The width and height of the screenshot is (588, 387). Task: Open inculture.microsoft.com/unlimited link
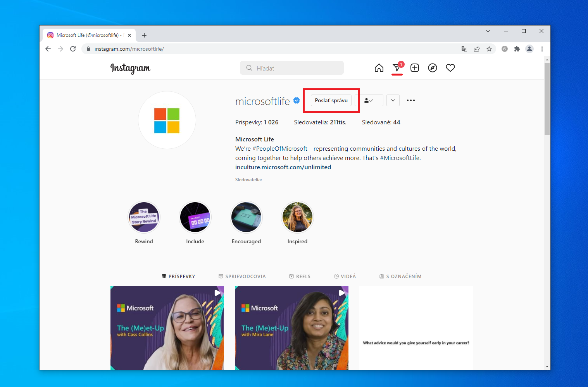click(283, 167)
